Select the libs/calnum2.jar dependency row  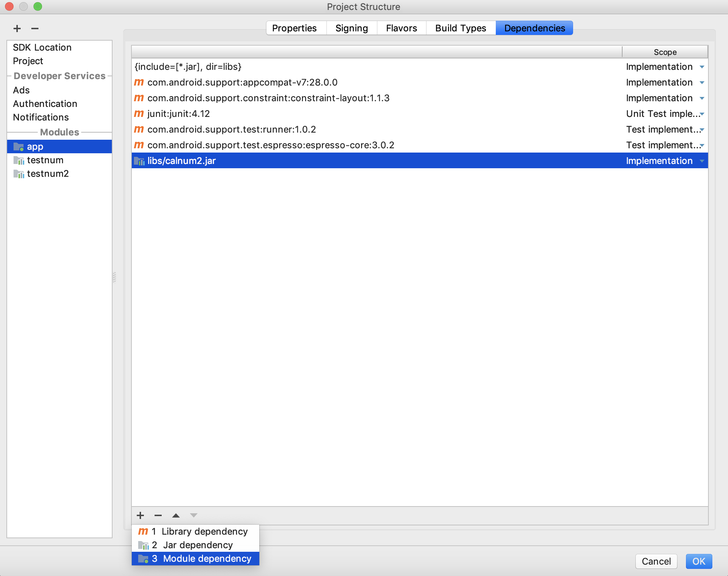coord(420,161)
